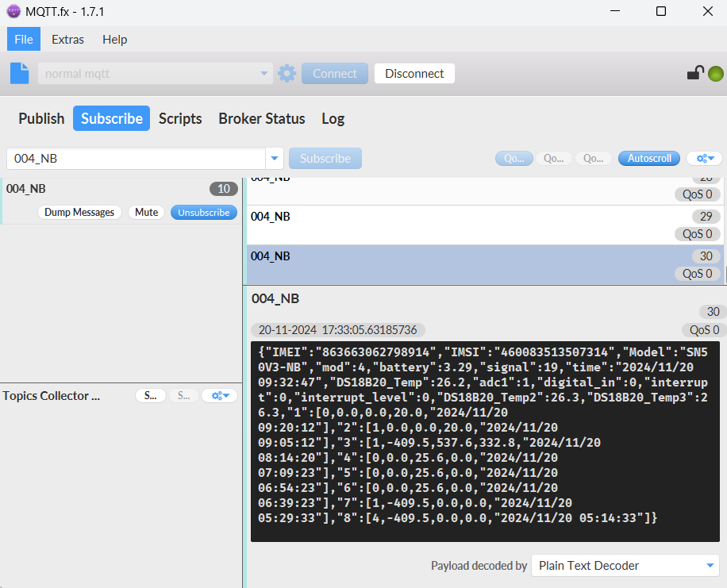Image resolution: width=727 pixels, height=588 pixels.
Task: Click the green connection status indicator
Action: click(x=715, y=74)
